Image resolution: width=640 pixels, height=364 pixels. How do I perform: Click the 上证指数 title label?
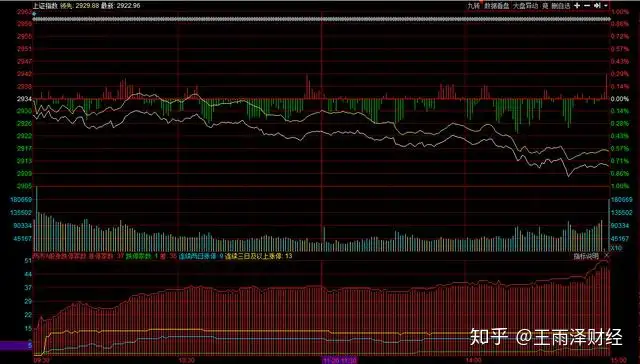45,6
